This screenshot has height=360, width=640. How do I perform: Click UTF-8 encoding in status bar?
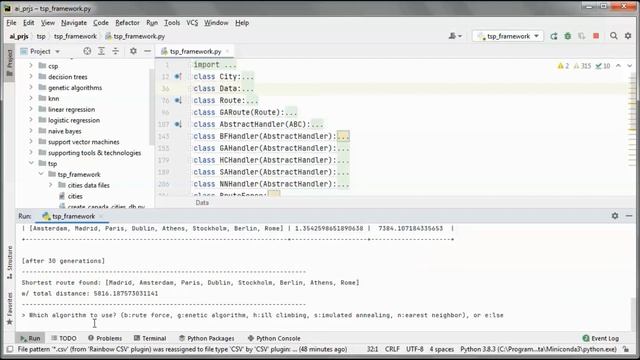click(x=415, y=349)
